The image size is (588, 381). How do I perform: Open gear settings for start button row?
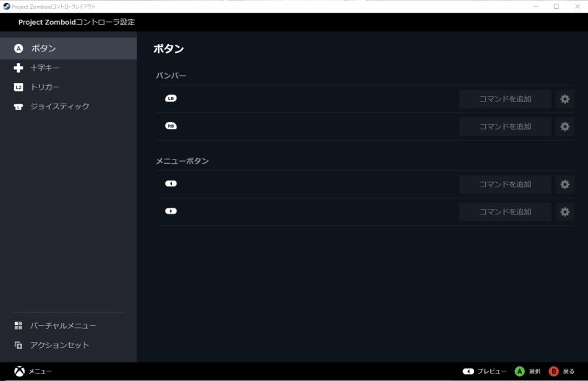tap(565, 212)
